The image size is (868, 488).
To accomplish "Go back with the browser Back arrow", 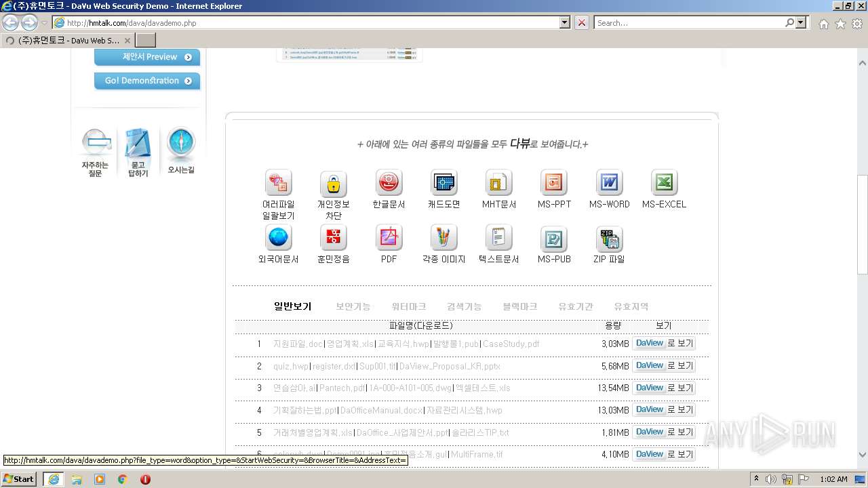I will click(x=11, y=22).
